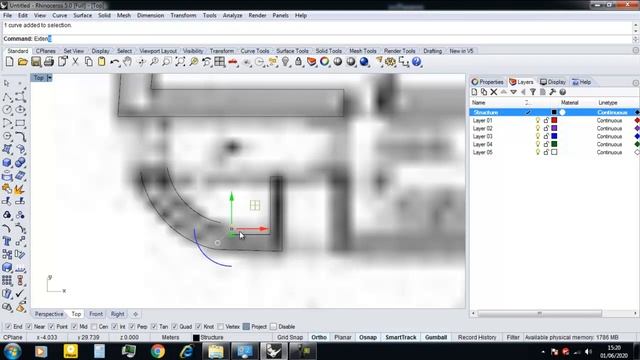Open the Properties panel tab

[488, 82]
